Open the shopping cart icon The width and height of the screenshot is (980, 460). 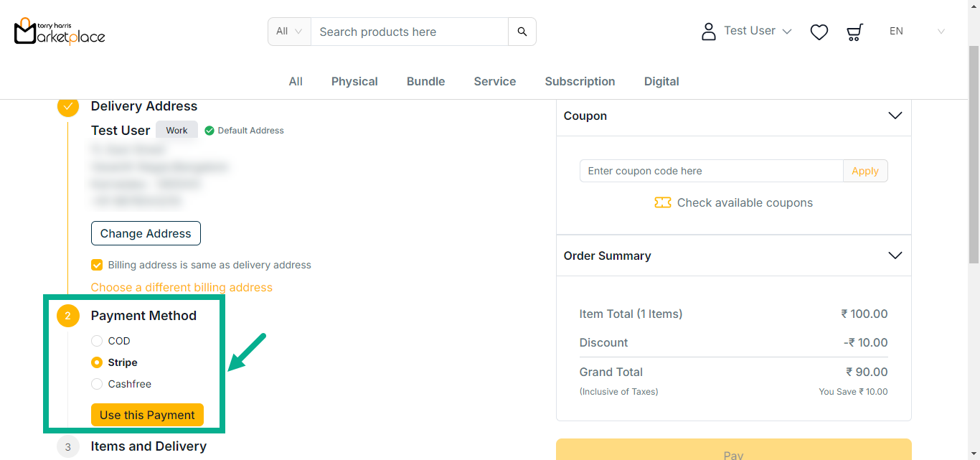click(x=854, y=32)
